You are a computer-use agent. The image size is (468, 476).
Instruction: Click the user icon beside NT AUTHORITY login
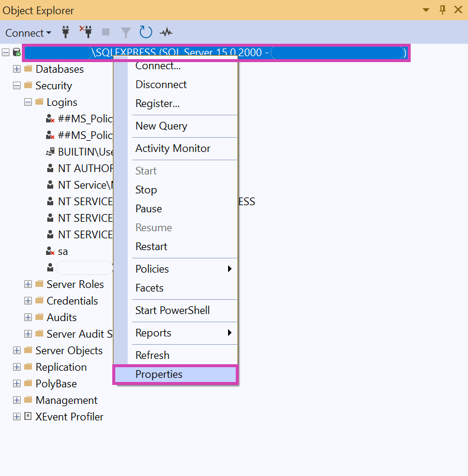[50, 168]
